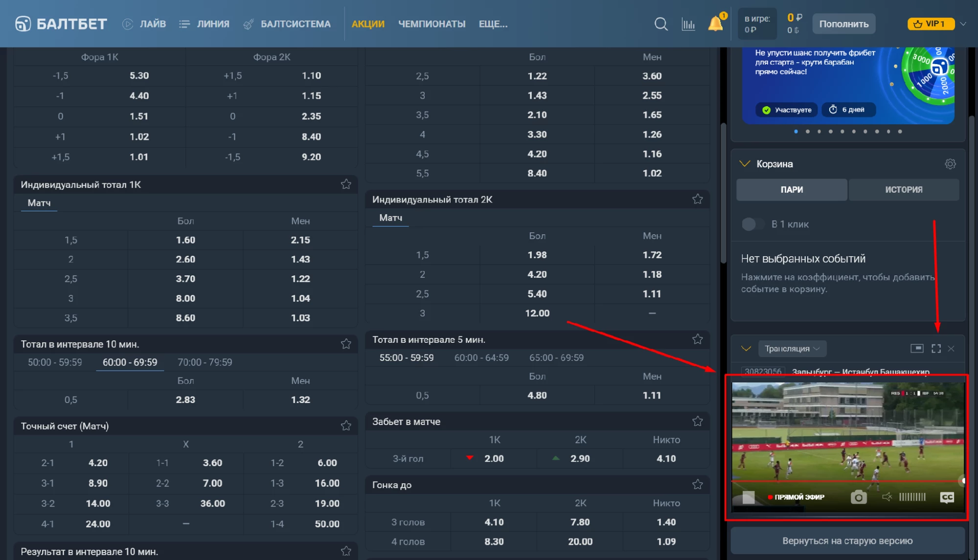Open the БАЛТСИСТЕМА section

click(x=287, y=24)
